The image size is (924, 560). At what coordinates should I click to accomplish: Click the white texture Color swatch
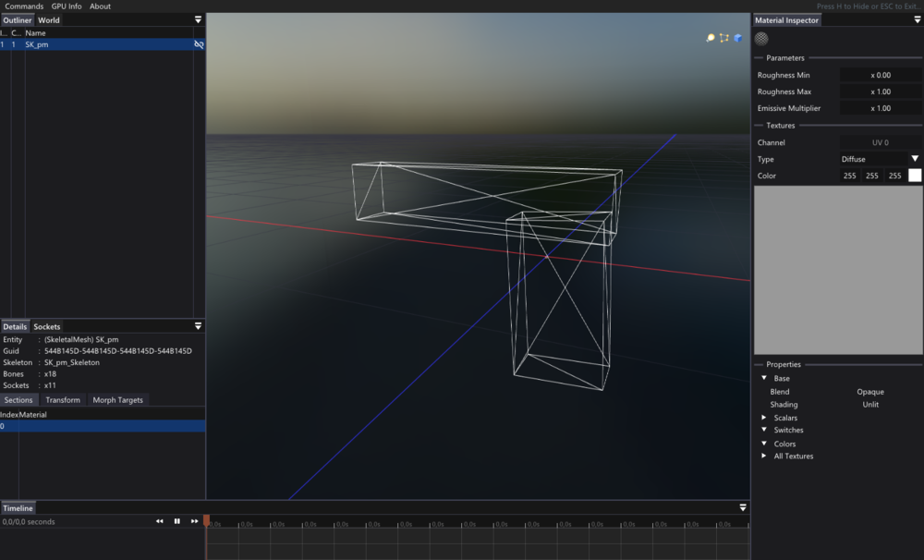(914, 175)
